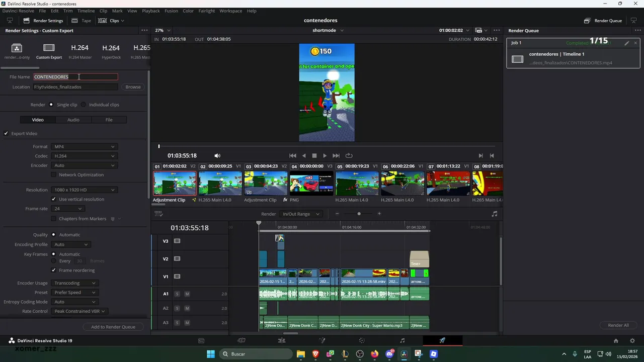This screenshot has height=362, width=644.
Task: Select Individual clips render option
Action: point(84,105)
